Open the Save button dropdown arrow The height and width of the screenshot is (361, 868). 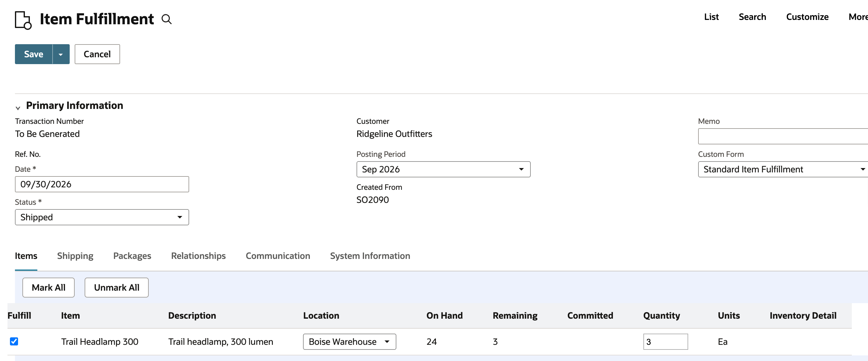pyautogui.click(x=61, y=54)
